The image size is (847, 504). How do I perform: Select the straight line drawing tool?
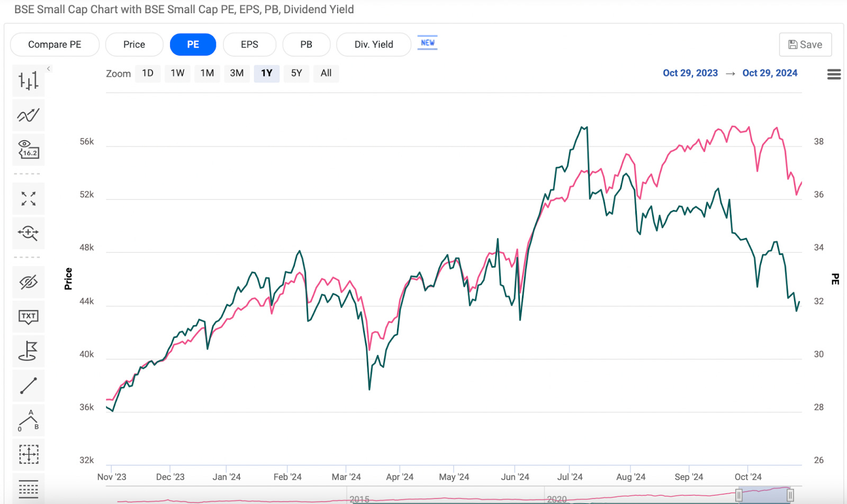click(x=29, y=386)
